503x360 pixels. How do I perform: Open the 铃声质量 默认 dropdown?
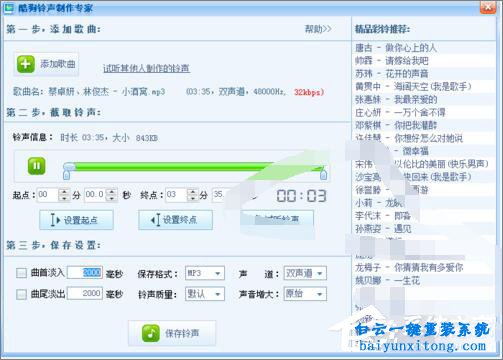(x=205, y=294)
